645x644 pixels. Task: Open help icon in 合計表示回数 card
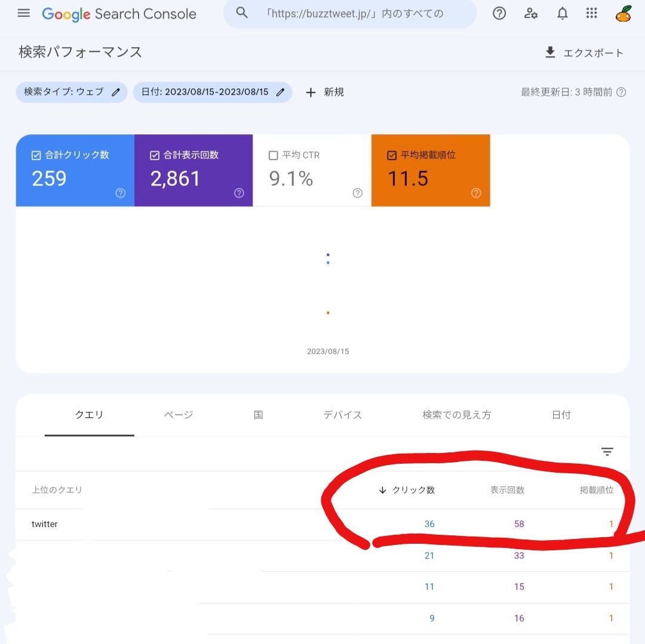point(239,193)
